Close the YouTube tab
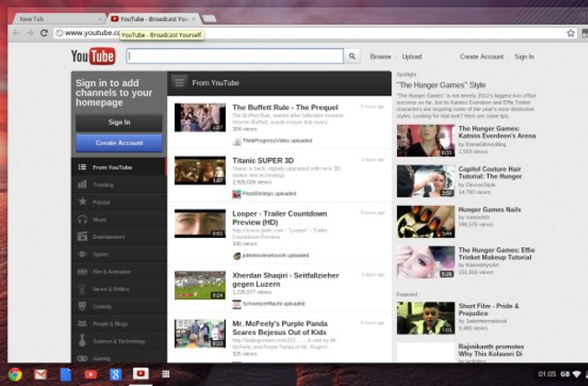The height and width of the screenshot is (386, 588). point(194,18)
